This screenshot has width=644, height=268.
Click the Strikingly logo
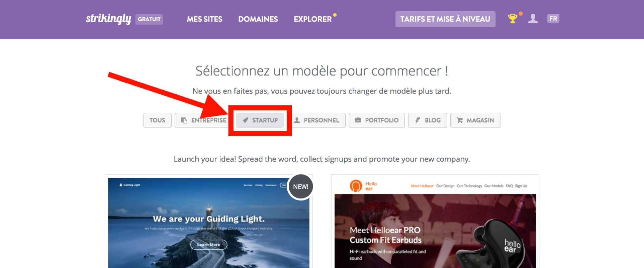pyautogui.click(x=108, y=19)
